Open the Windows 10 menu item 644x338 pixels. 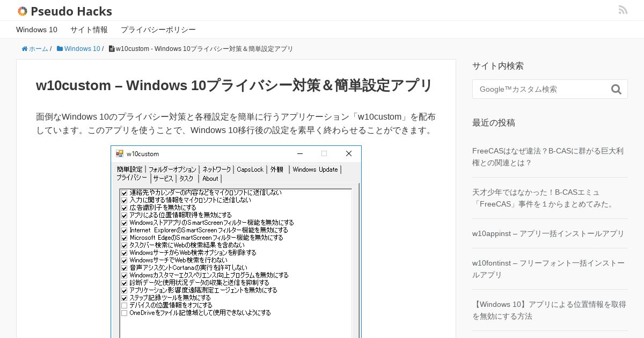point(36,30)
